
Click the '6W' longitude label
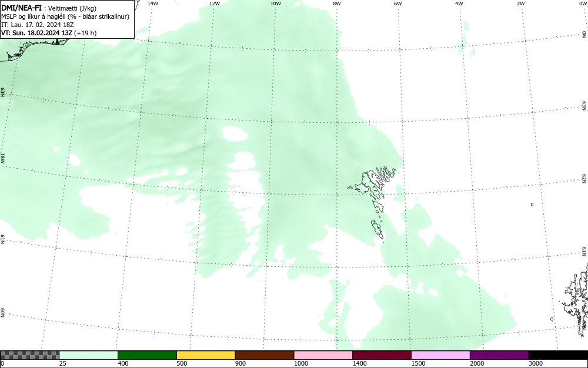[398, 4]
